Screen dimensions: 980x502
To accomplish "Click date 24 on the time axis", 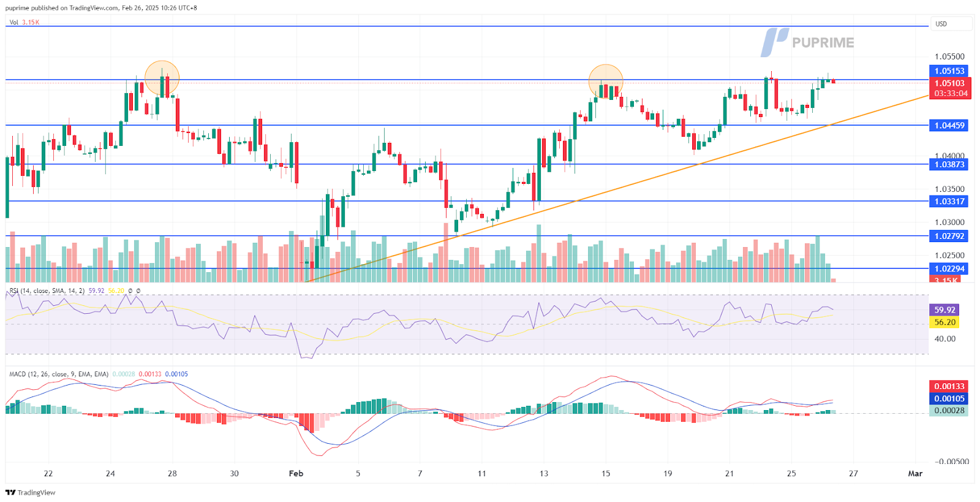I will pyautogui.click(x=110, y=474).
